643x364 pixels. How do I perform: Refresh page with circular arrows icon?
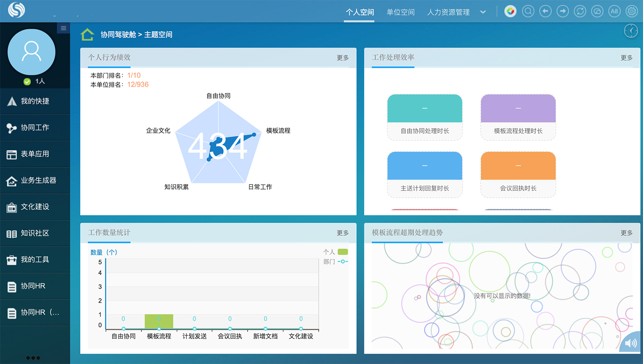(580, 11)
